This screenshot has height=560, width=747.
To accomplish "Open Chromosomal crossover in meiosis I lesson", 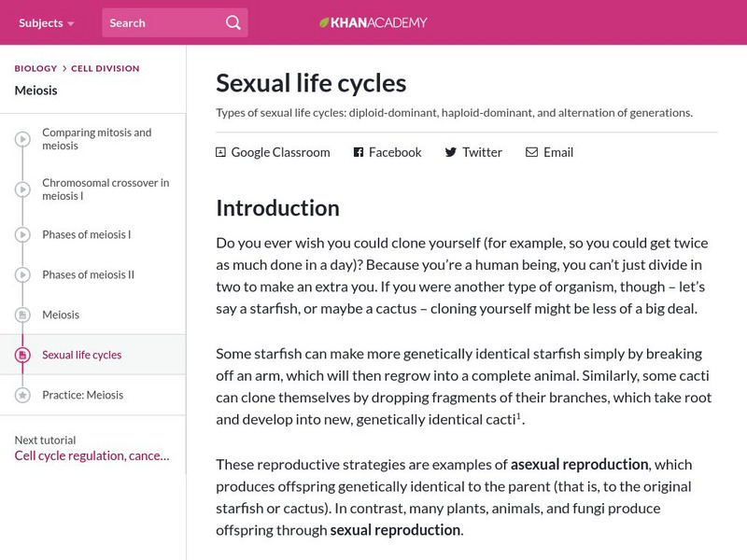I will point(106,189).
